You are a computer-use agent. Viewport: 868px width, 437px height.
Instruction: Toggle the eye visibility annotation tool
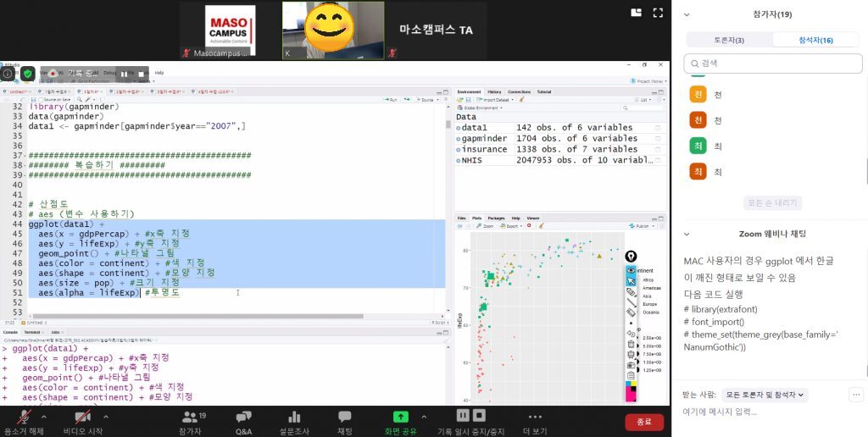[632, 269]
